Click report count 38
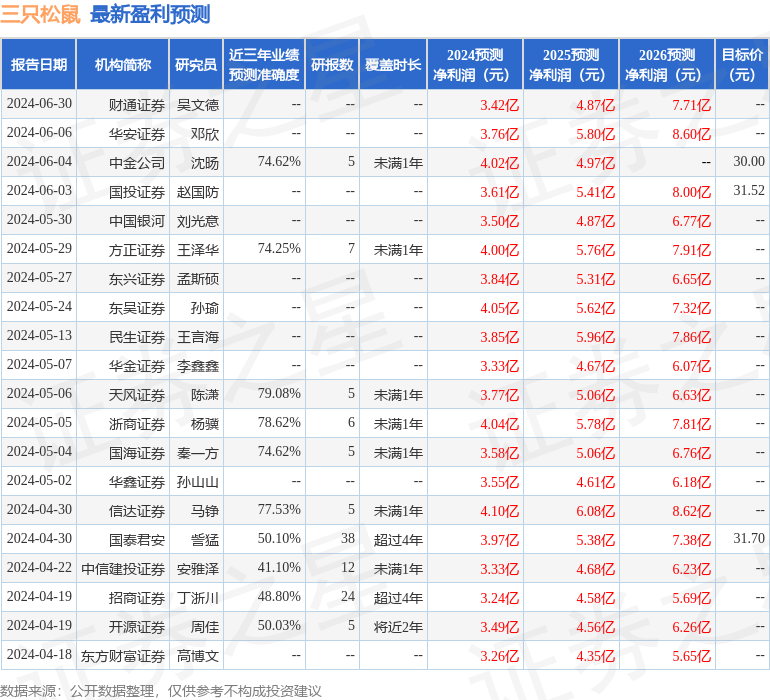The height and width of the screenshot is (700, 770). coord(348,538)
